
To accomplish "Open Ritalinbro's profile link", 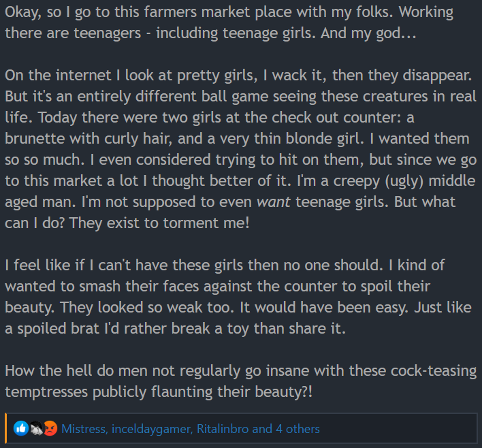I will click(222, 429).
